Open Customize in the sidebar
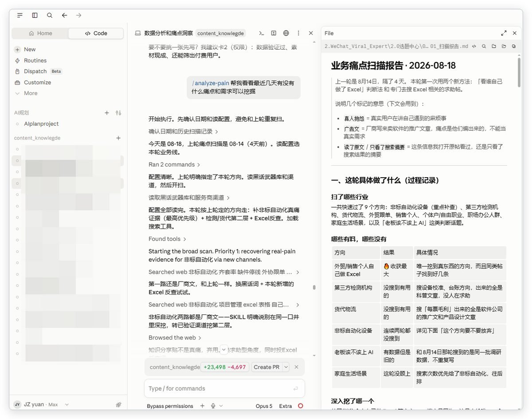 (x=33, y=82)
